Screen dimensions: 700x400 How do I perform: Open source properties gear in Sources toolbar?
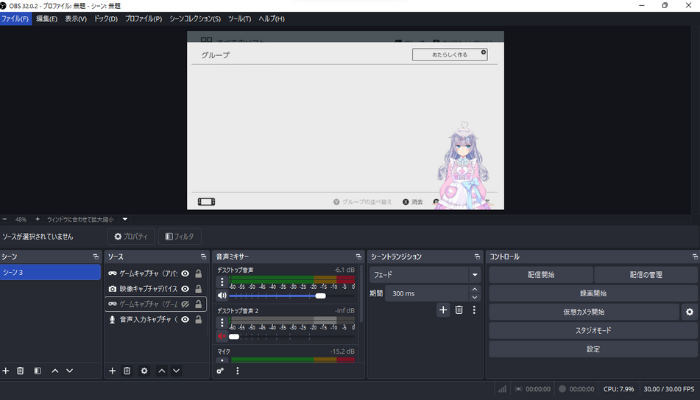144,371
